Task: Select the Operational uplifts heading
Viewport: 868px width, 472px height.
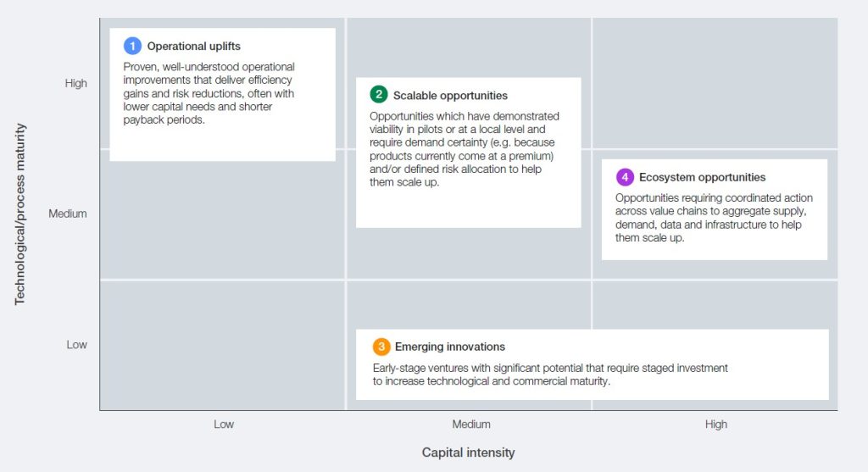Action: (193, 47)
